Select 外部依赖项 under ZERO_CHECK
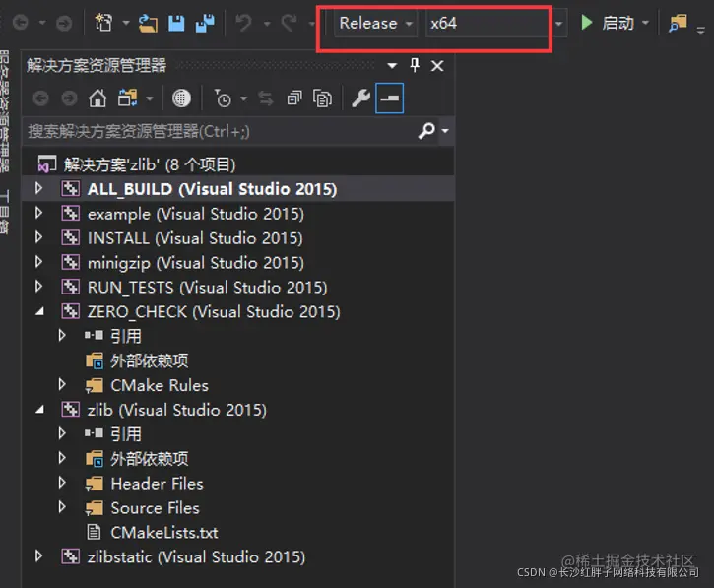 pos(149,360)
